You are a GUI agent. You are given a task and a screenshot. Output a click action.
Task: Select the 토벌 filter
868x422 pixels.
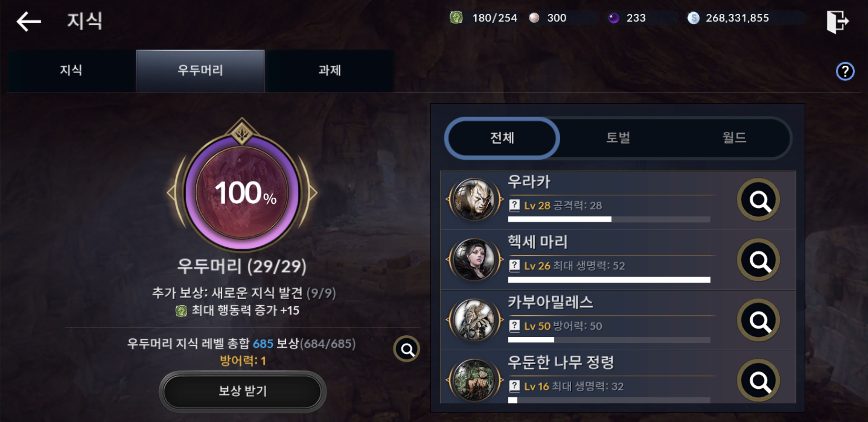click(x=618, y=138)
